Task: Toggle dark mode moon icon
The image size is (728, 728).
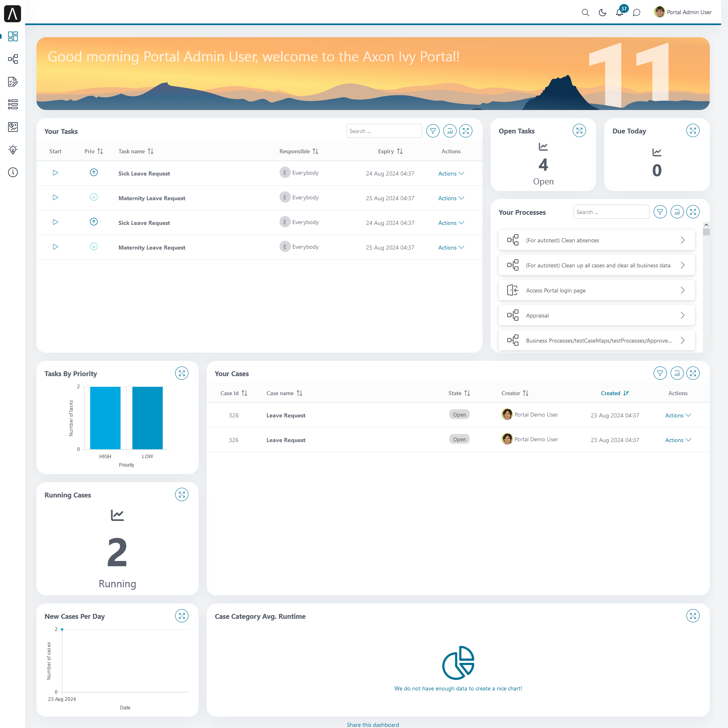Action: (x=602, y=13)
